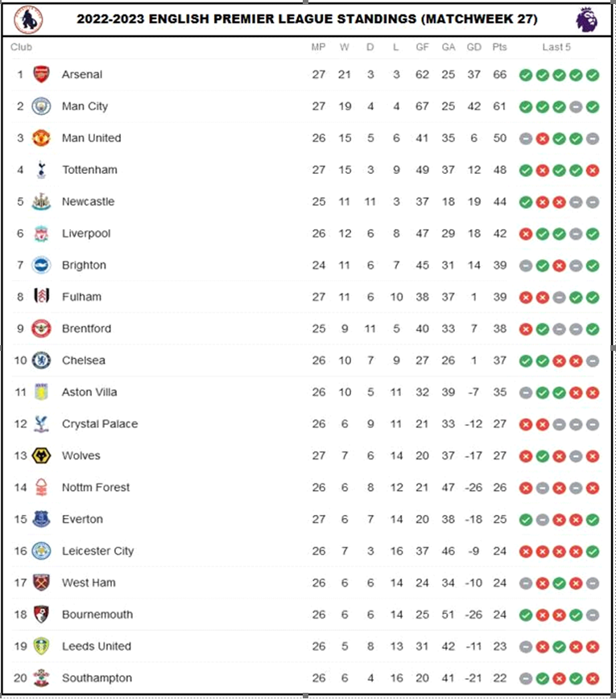Click the Last 5 column header
Viewport: 616px width, 700px height.
[x=556, y=47]
